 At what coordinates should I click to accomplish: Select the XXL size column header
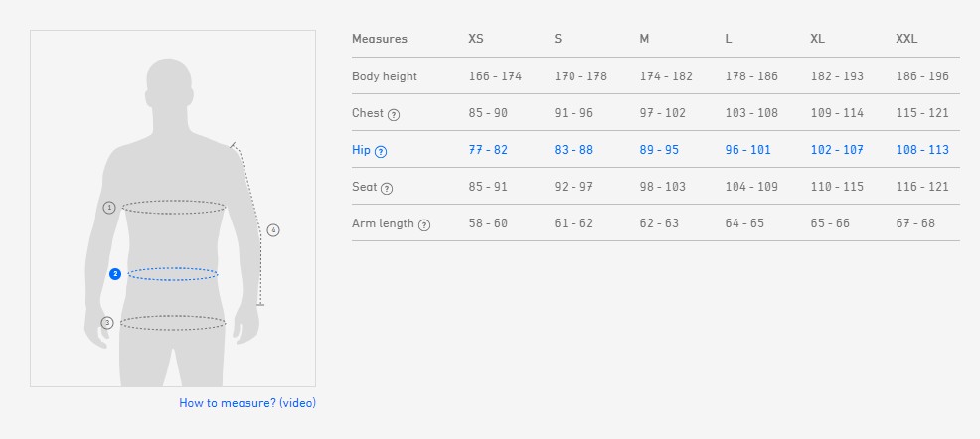pyautogui.click(x=906, y=39)
